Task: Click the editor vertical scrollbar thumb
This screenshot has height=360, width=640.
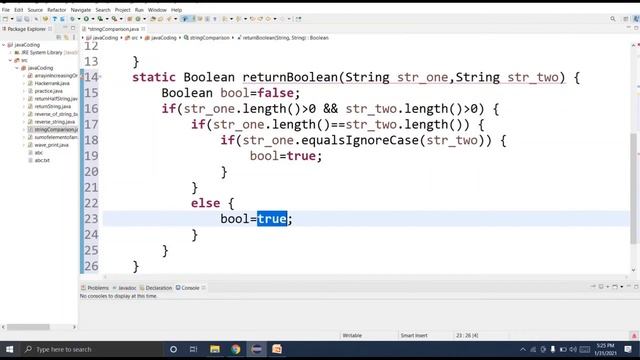Action: pyautogui.click(x=633, y=188)
